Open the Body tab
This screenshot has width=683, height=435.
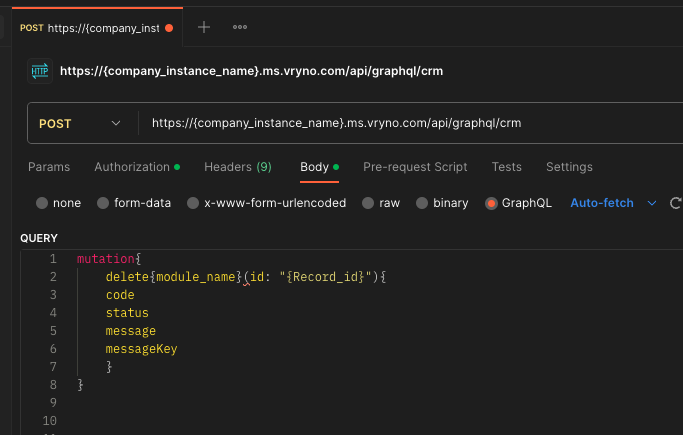[319, 167]
